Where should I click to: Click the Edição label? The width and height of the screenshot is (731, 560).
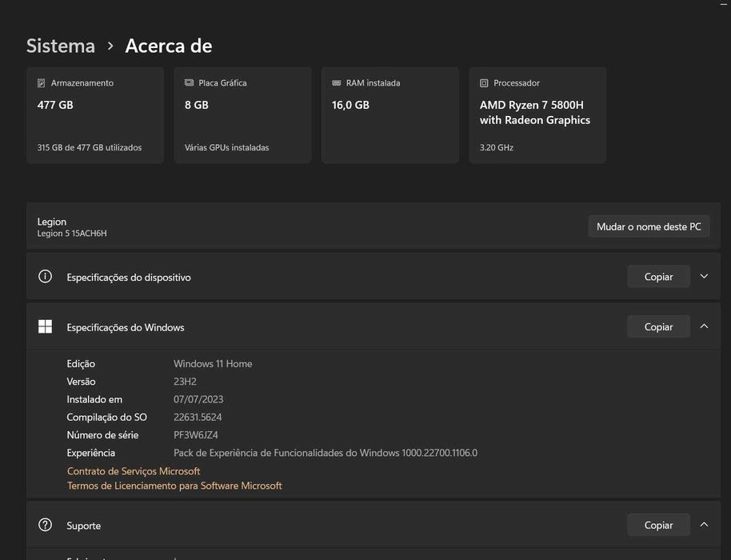pos(81,364)
